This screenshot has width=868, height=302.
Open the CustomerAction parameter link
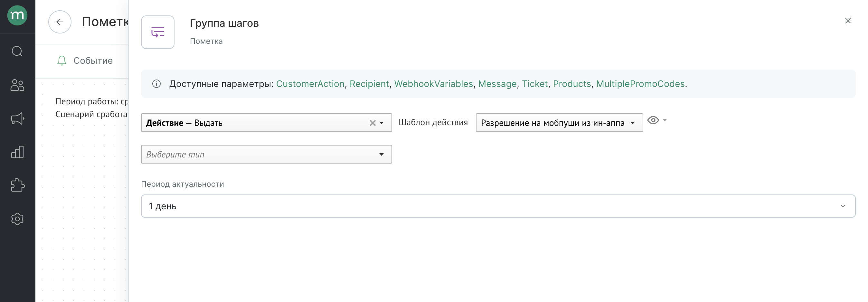310,84
